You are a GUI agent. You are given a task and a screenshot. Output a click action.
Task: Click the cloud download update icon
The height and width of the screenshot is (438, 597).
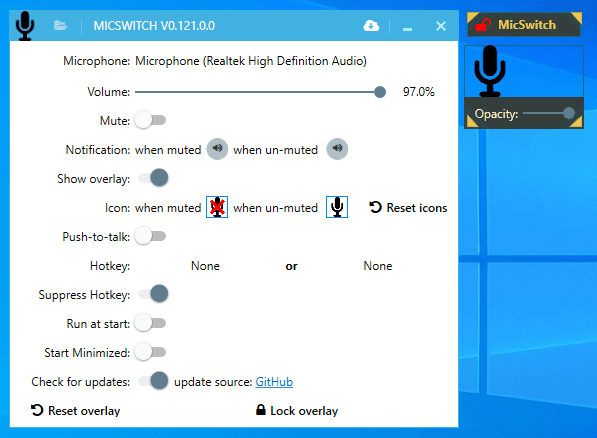(x=371, y=26)
